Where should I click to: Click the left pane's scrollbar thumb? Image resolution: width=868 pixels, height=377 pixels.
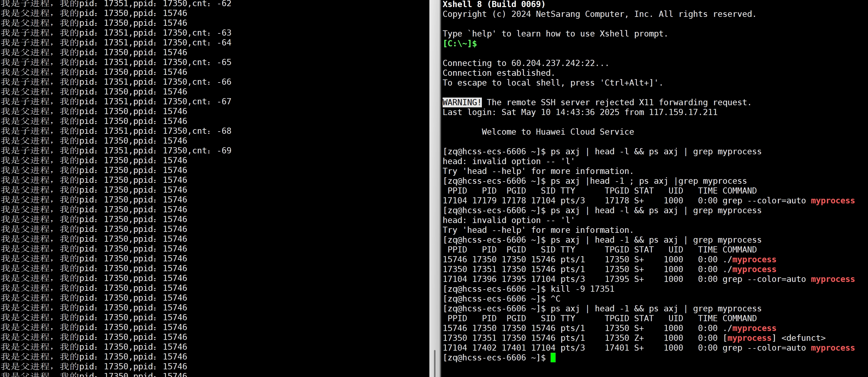(434, 363)
